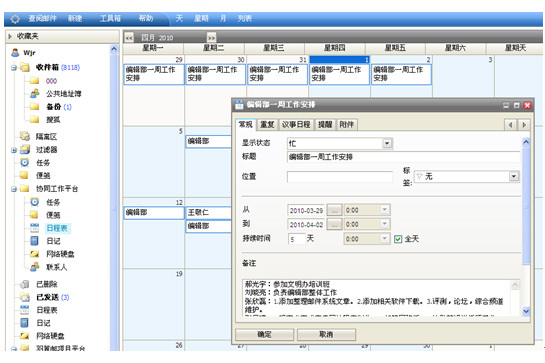The height and width of the screenshot is (363, 545).
Task: Click the 标题 title input field
Action: point(403,157)
